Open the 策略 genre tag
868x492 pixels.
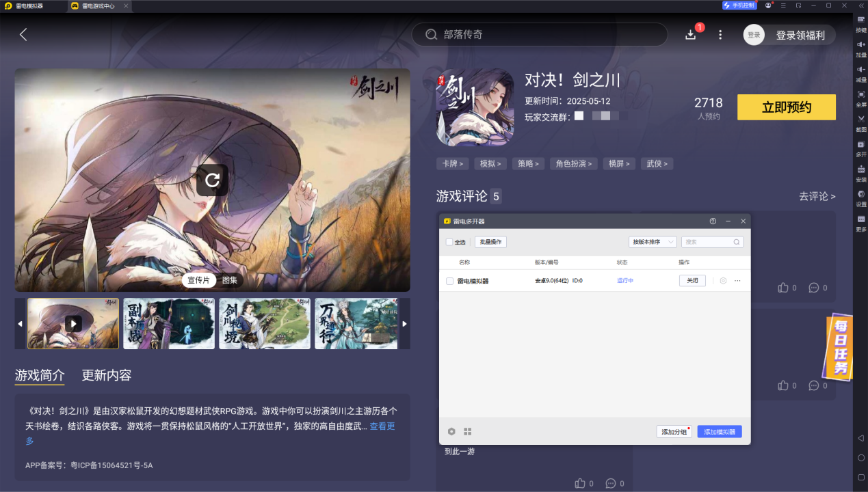click(528, 164)
